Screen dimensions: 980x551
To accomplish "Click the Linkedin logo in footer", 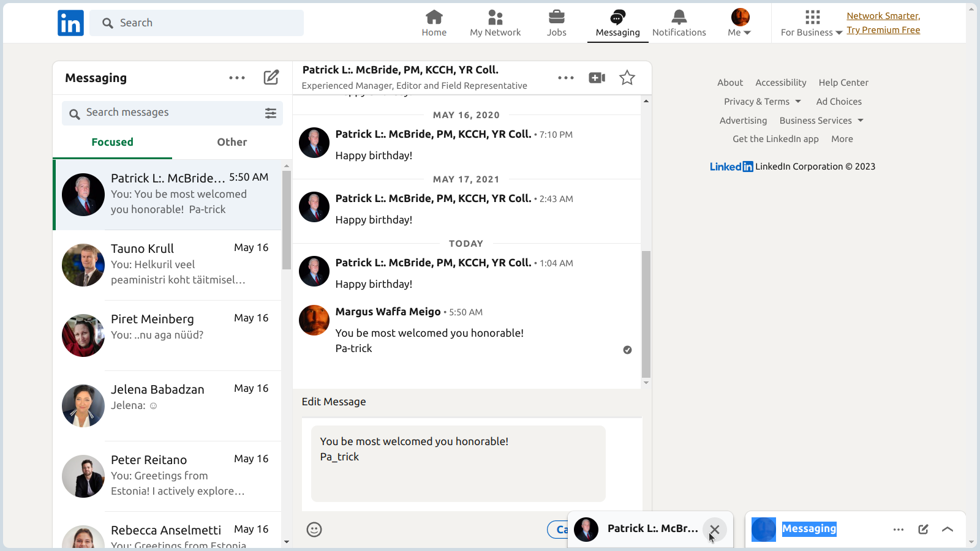I will 731,167.
